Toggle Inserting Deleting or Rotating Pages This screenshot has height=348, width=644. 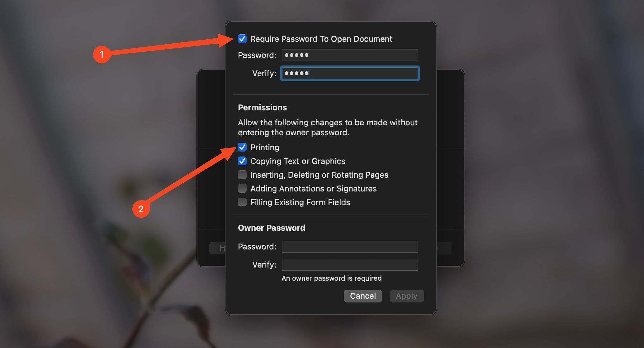click(x=242, y=175)
